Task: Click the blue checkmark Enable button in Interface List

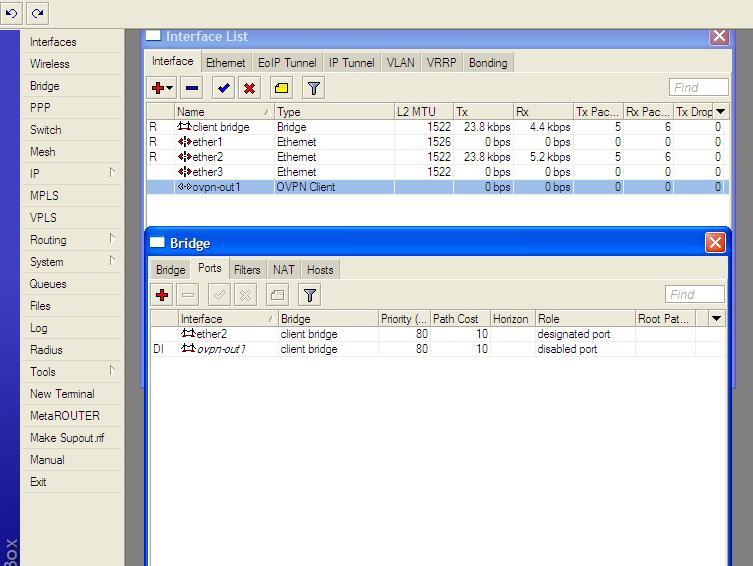Action: point(223,88)
